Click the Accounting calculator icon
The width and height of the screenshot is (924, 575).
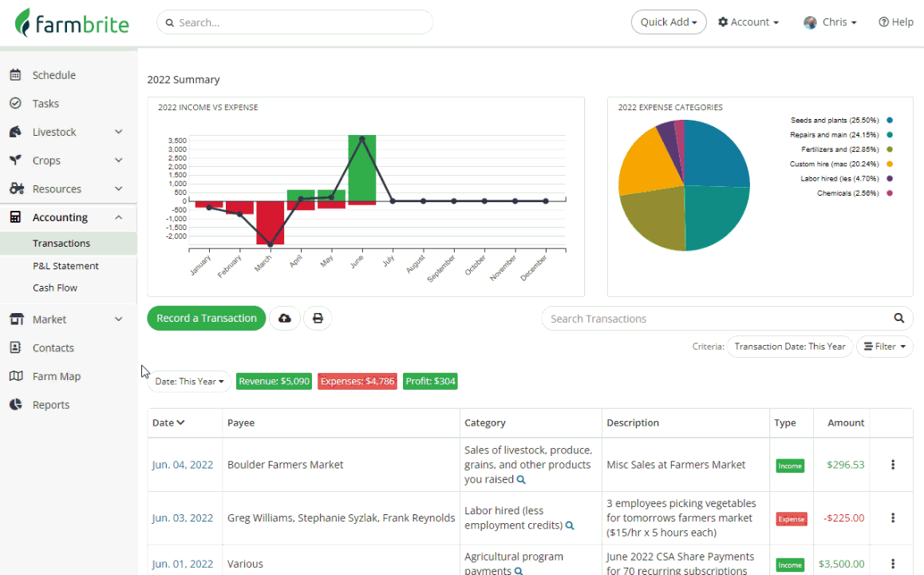pos(16,217)
